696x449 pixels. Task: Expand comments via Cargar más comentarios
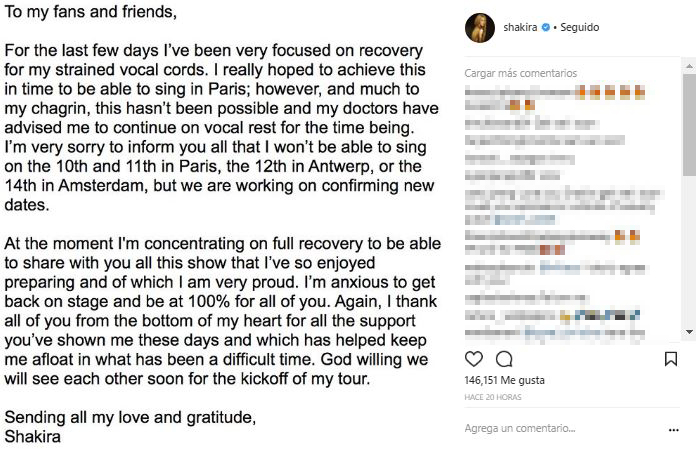tap(521, 73)
